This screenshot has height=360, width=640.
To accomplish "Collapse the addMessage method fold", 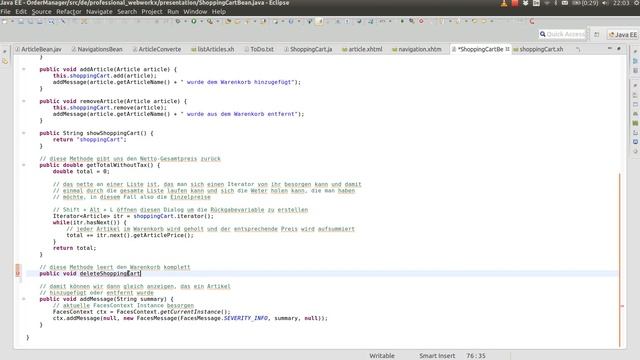I will (x=24, y=299).
